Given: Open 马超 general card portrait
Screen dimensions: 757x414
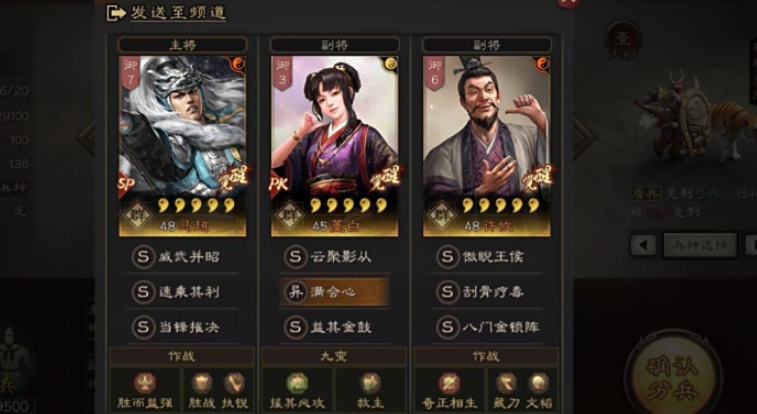Looking at the screenshot, I should (x=182, y=146).
